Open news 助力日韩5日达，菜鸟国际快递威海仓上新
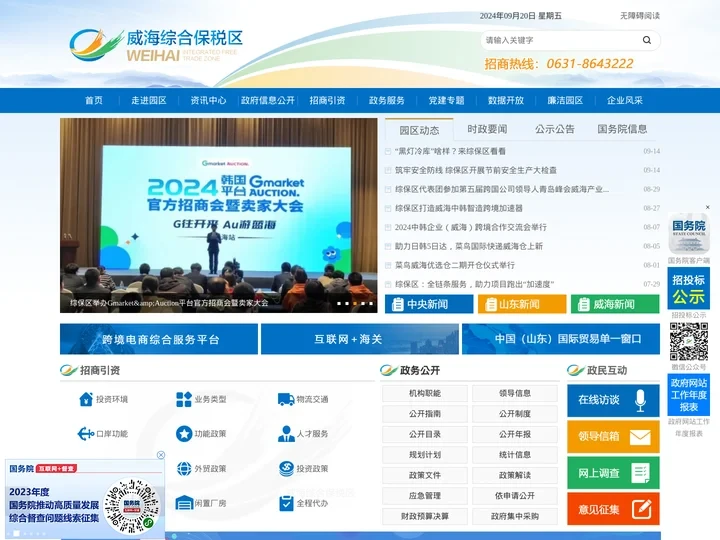The width and height of the screenshot is (720, 540). point(469,246)
